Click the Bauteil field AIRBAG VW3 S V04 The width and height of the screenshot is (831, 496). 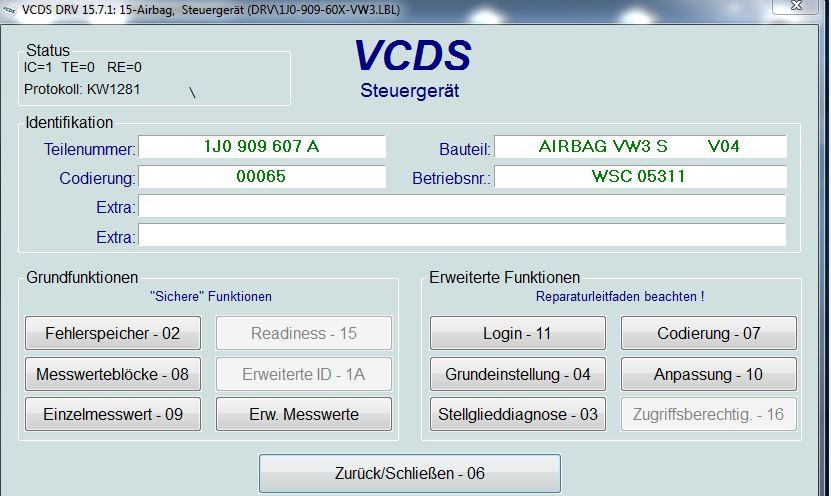point(640,147)
